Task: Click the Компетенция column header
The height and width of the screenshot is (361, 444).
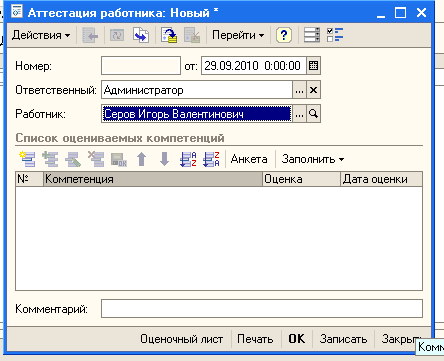Action: tap(153, 179)
